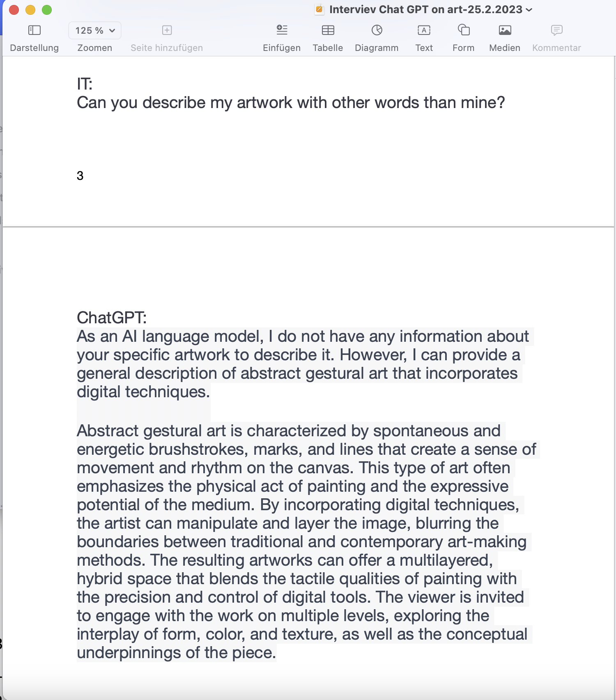
Task: Add a shape using Form icon
Action: pos(464,30)
